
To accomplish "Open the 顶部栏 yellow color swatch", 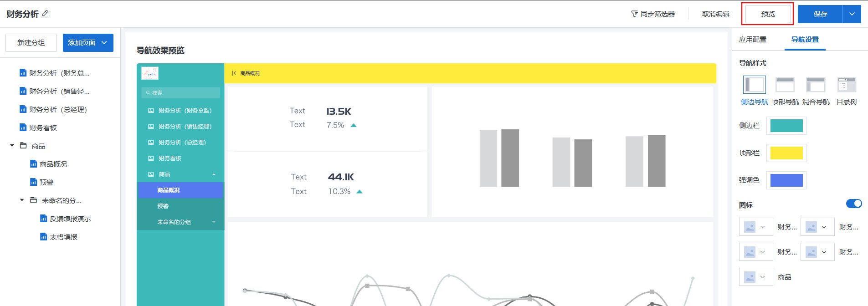I will [x=786, y=153].
